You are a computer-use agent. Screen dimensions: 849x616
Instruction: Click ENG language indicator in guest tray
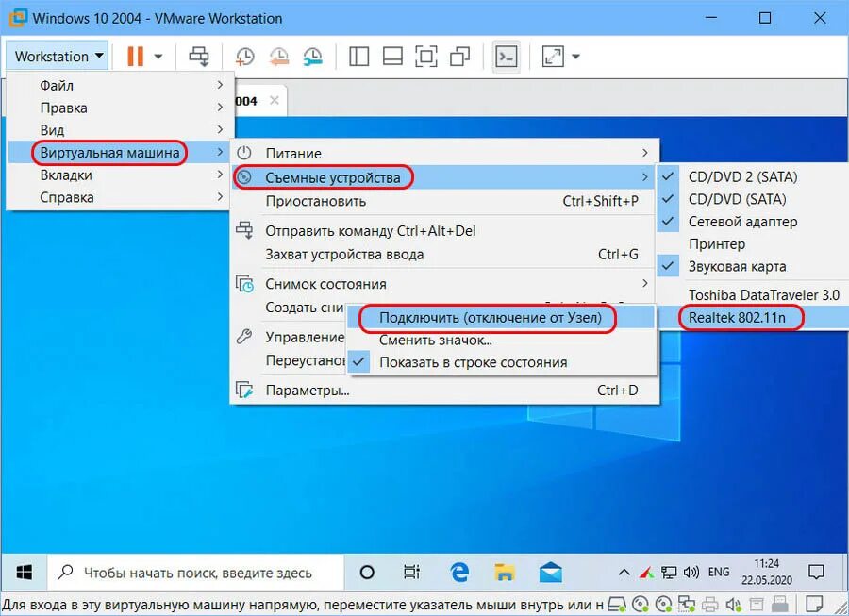[x=719, y=573]
